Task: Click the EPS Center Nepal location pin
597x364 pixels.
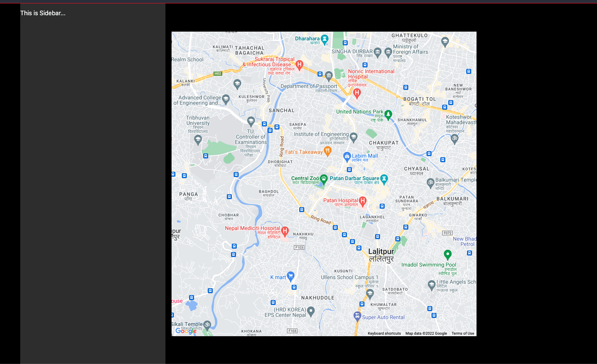Action: tap(311, 311)
